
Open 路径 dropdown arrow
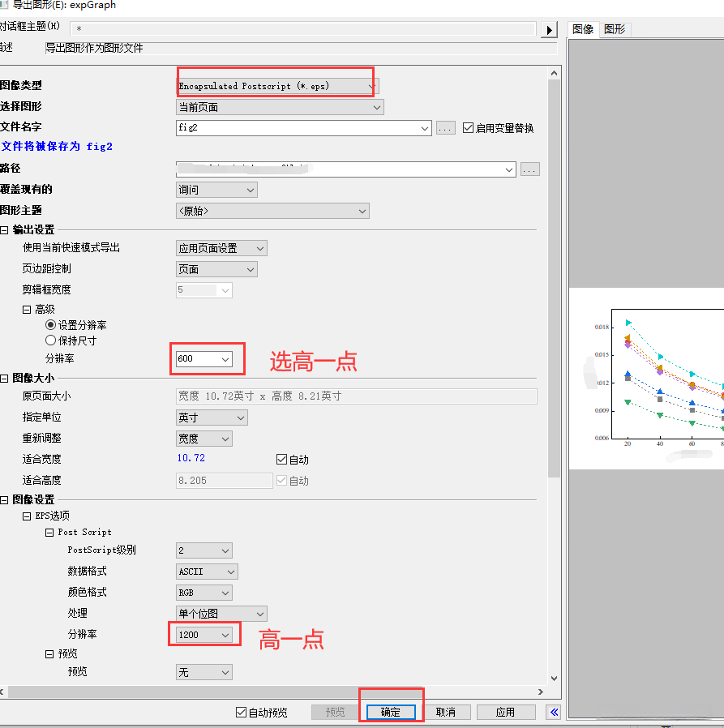(x=509, y=169)
